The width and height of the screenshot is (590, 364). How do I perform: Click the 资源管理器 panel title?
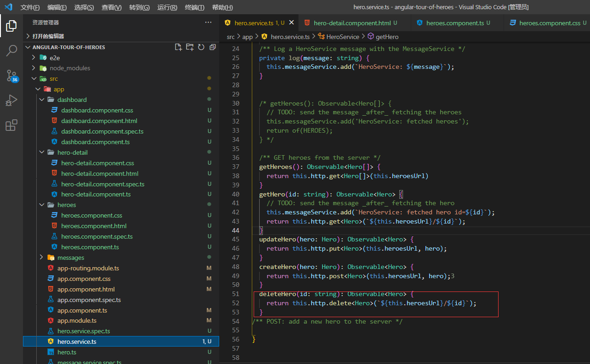click(x=45, y=22)
